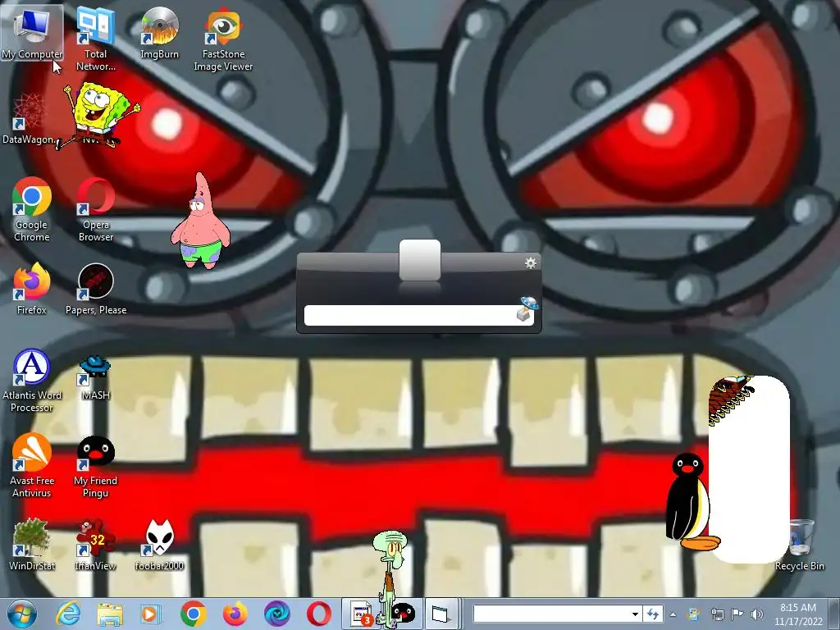Open Windows Explorer folder in taskbar

pyautogui.click(x=110, y=614)
